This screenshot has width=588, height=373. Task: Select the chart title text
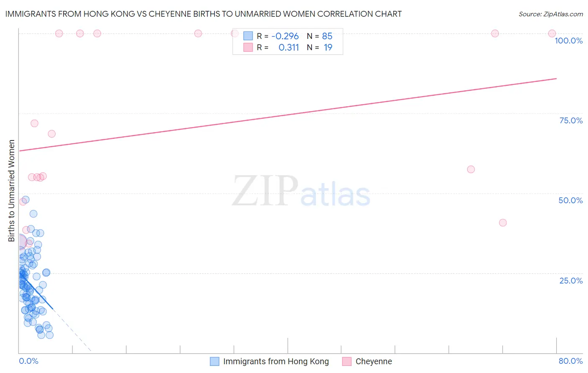pos(203,14)
